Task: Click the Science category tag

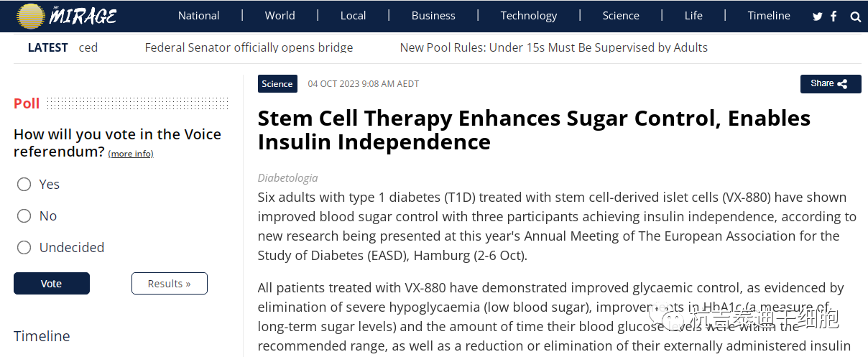Action: point(277,84)
